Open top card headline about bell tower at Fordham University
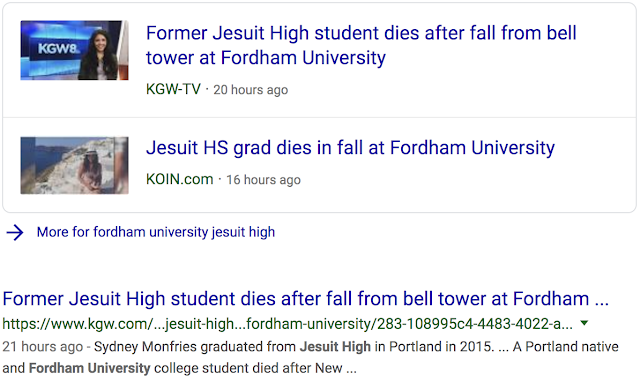The width and height of the screenshot is (640, 390). tap(361, 45)
